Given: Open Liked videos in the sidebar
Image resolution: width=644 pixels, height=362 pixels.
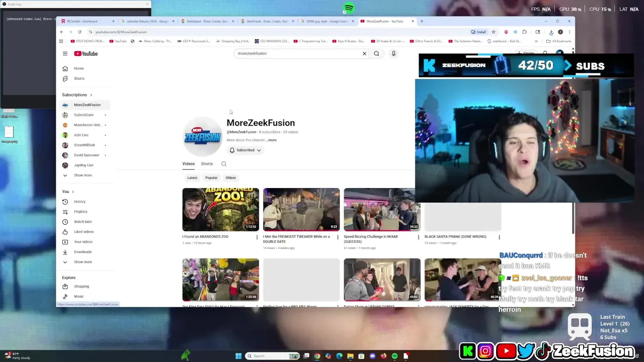Looking at the screenshot, I should [85, 232].
